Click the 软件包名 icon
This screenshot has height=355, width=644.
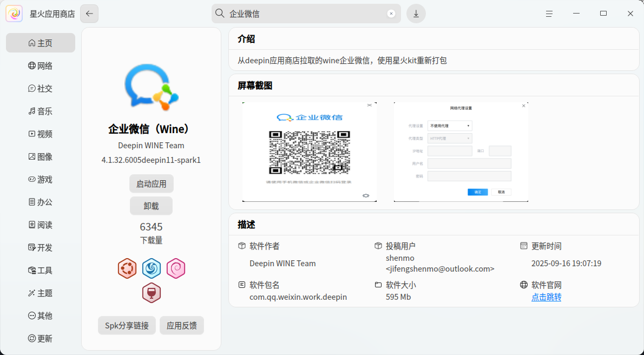click(x=242, y=285)
